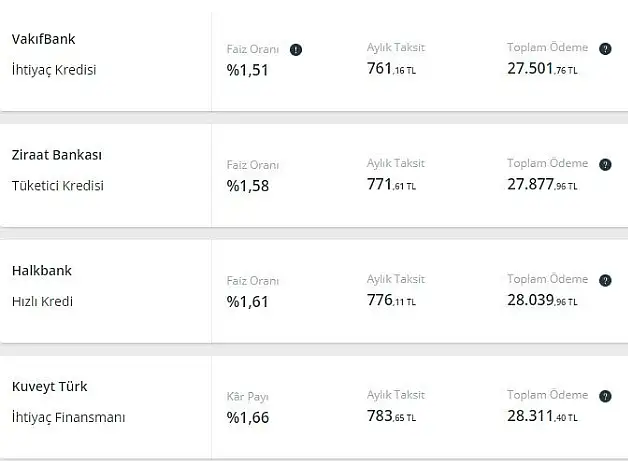628x461 pixels.
Task: Click the İhtiyaç Finansmanı product label
Action: tap(68, 417)
